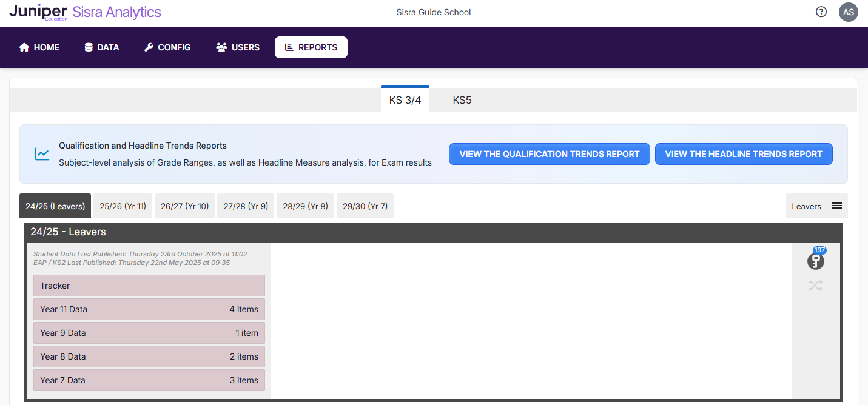Screen dimensions: 868x405
Task: Open the Leavers hamburger menu icon
Action: (x=837, y=206)
